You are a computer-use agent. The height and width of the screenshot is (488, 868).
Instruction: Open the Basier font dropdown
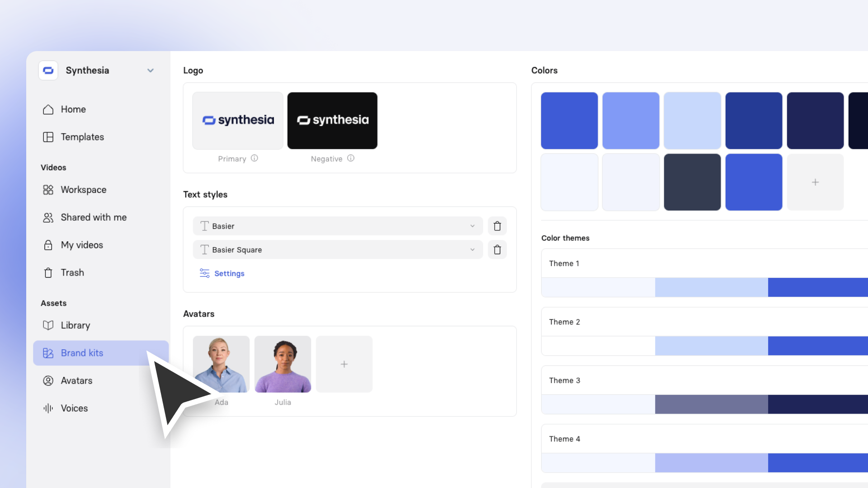coord(338,226)
